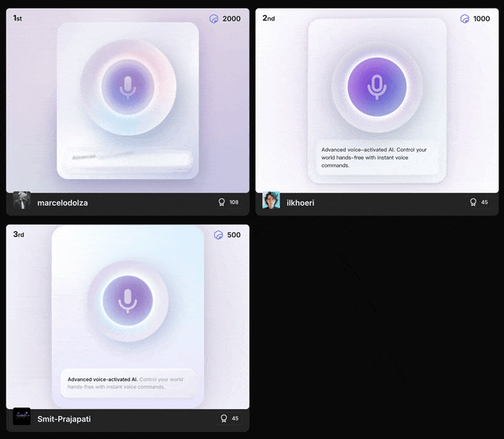
Task: Click the award icon on Smit-Prajapati's entry
Action: coord(223,419)
